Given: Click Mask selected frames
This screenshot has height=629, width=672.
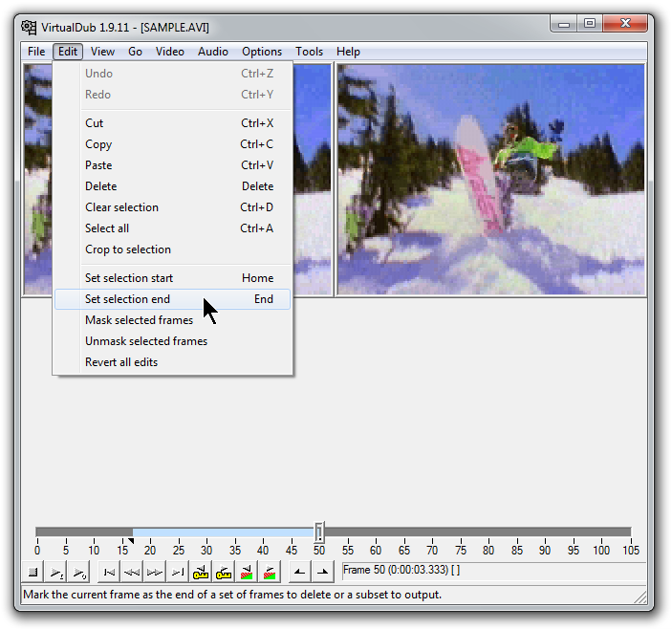Looking at the screenshot, I should pyautogui.click(x=139, y=320).
